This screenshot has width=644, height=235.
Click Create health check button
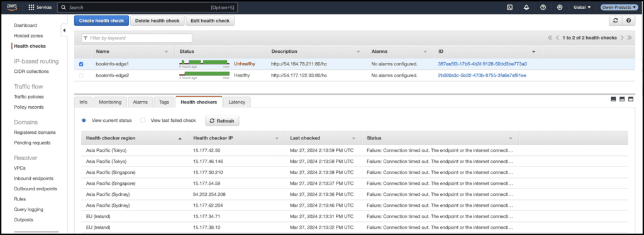pyautogui.click(x=101, y=21)
